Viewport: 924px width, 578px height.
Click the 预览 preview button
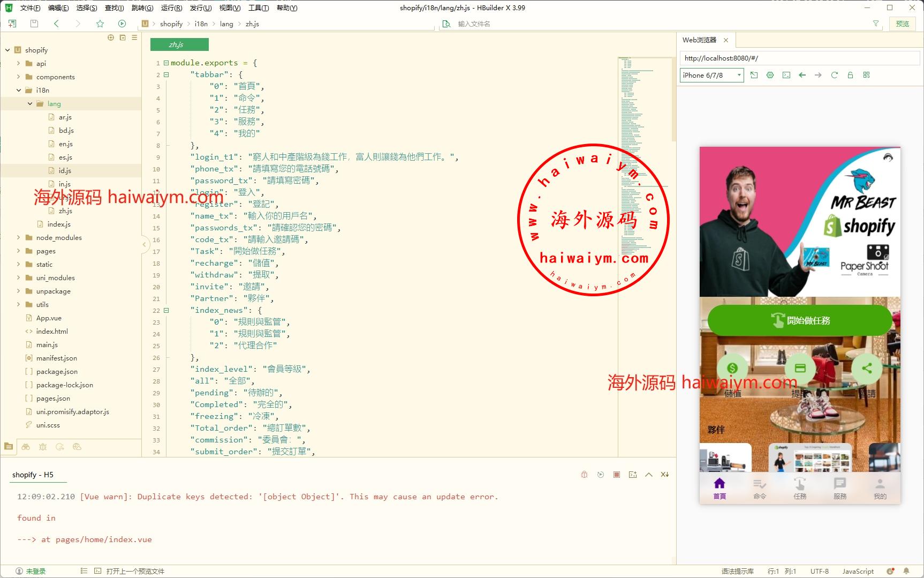point(902,24)
